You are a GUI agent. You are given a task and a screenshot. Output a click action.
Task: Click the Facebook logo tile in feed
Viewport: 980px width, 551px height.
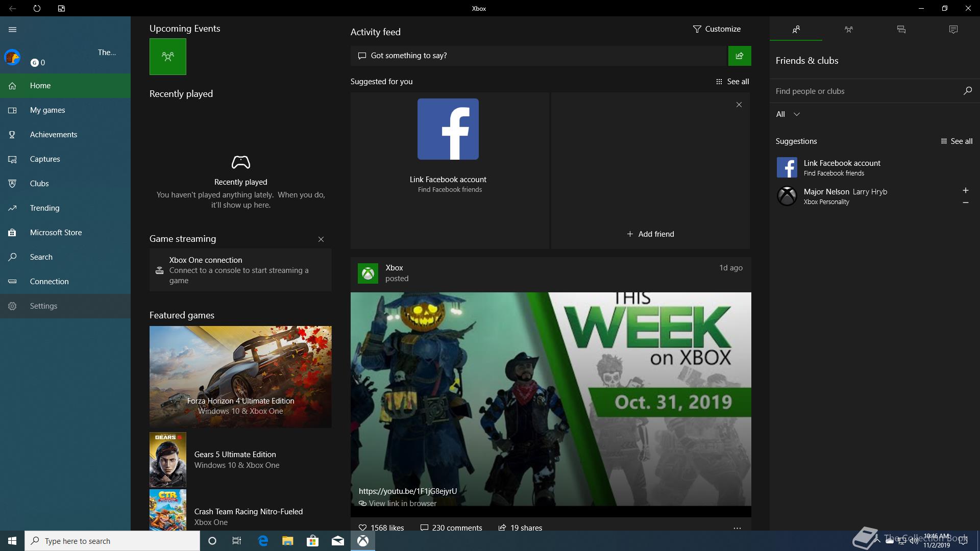point(448,129)
